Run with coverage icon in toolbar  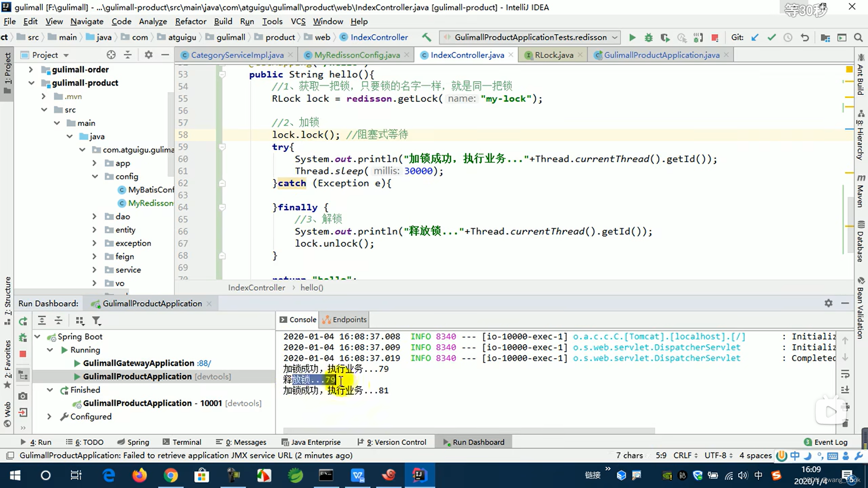(665, 38)
